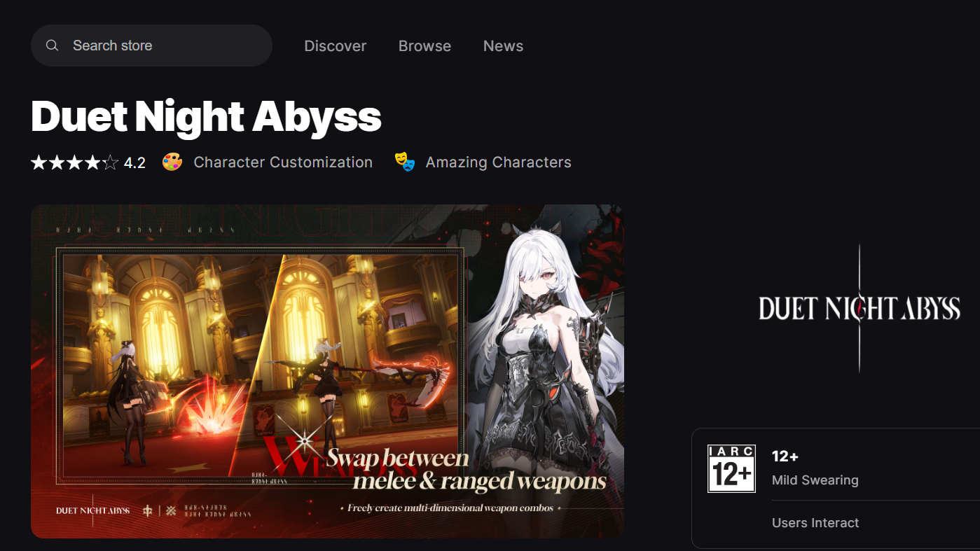Click the Mild Swearing descriptor
This screenshot has height=551, width=980.
point(815,480)
